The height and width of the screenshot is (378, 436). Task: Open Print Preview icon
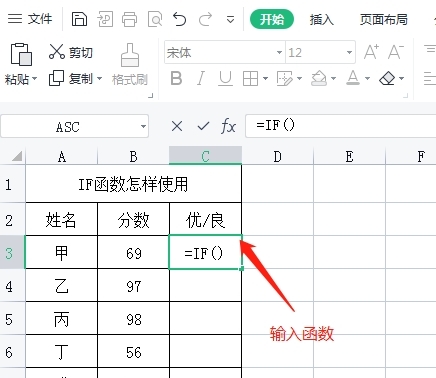click(155, 19)
